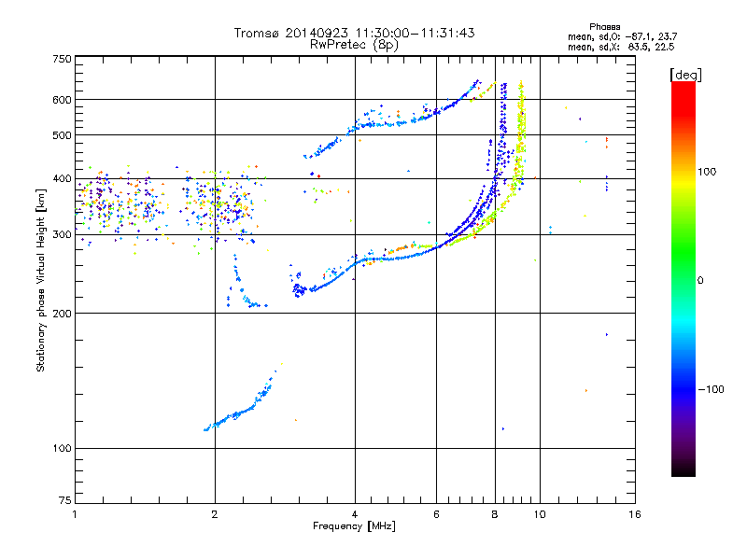The height and width of the screenshot is (560, 747).
Task: Click the y-axis label '600'
Action: click(x=62, y=100)
